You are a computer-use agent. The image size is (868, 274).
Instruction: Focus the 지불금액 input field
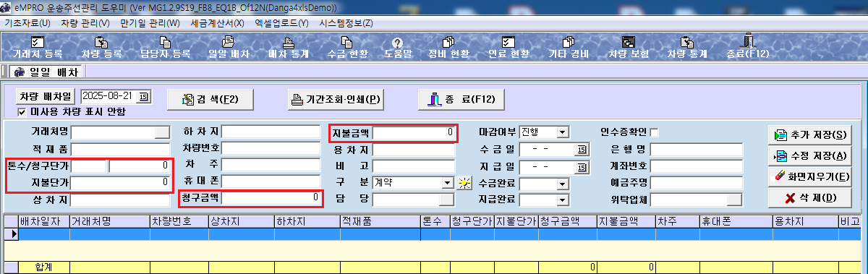click(x=414, y=132)
